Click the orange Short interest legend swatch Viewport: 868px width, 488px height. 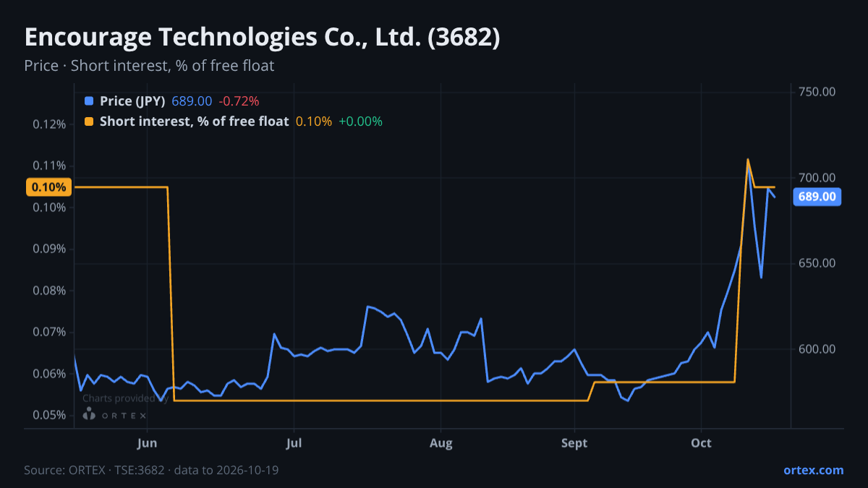89,121
